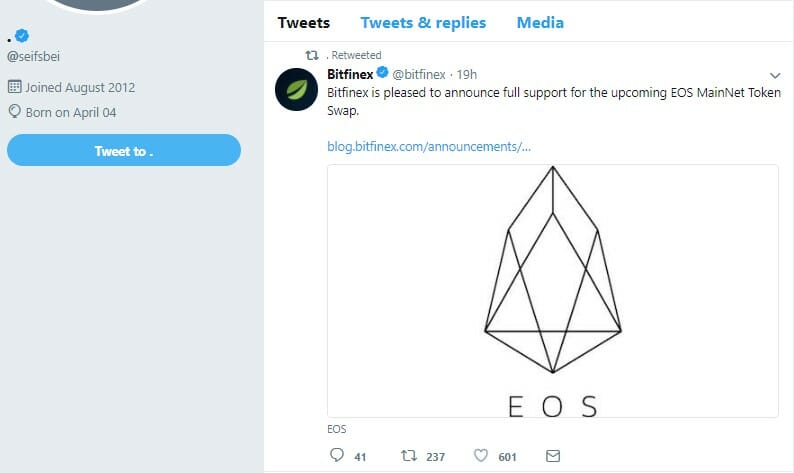Like the Bitfinex tweet with heart icon

(x=481, y=456)
